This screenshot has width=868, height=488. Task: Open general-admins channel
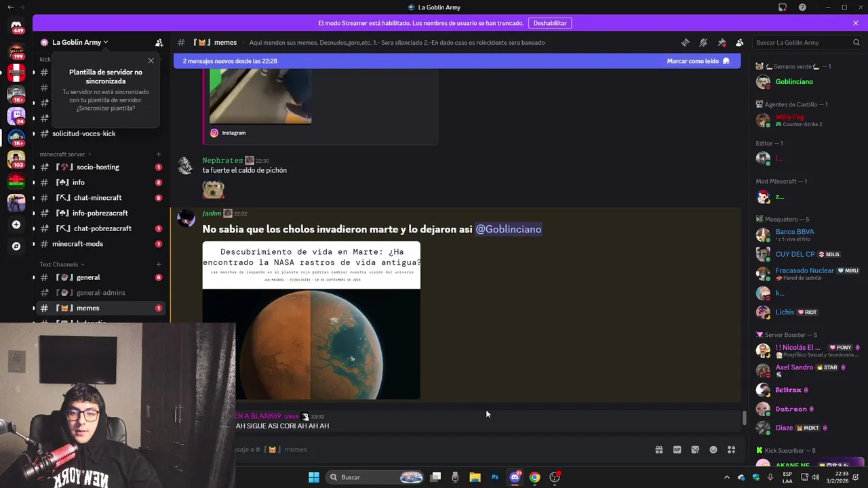click(102, 293)
